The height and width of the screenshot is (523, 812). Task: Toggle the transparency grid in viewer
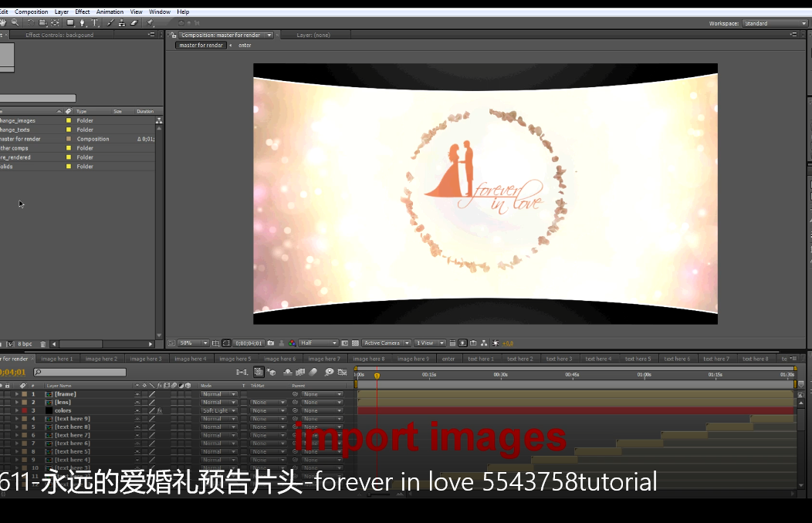point(355,343)
